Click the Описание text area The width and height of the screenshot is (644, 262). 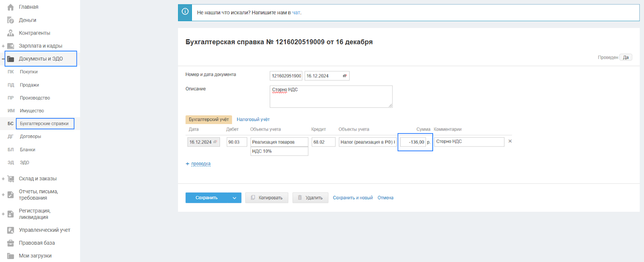(331, 96)
